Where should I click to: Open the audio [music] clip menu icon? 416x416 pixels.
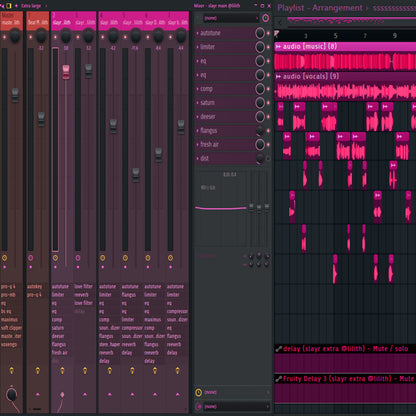[278, 47]
